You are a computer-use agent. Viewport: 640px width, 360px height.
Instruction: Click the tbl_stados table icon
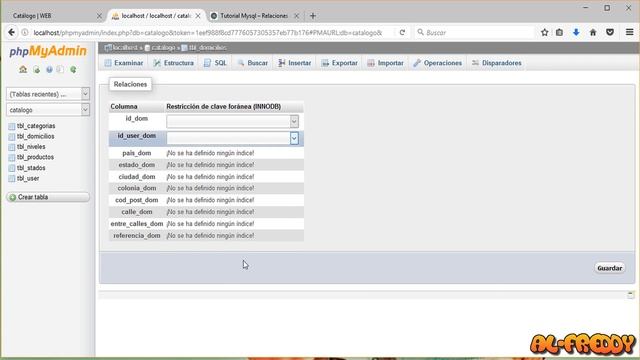pyautogui.click(x=11, y=168)
